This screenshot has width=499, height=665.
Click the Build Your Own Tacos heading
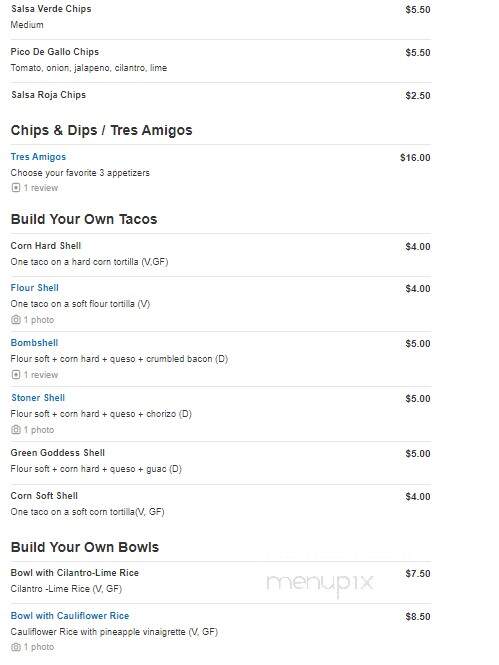(84, 219)
